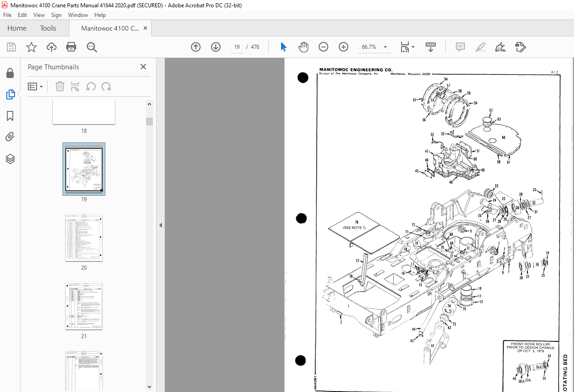This screenshot has height=392, width=574.
Task: Close the Manitowoc document tab
Action: [x=146, y=28]
